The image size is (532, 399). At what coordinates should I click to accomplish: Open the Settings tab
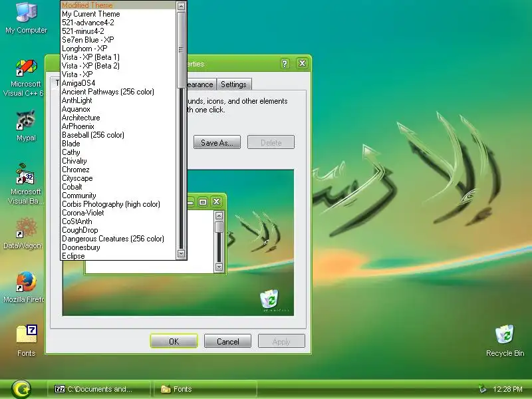click(234, 84)
